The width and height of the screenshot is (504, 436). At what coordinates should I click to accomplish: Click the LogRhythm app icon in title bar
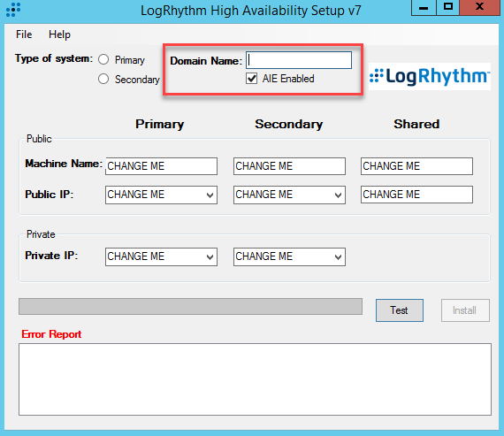click(13, 10)
